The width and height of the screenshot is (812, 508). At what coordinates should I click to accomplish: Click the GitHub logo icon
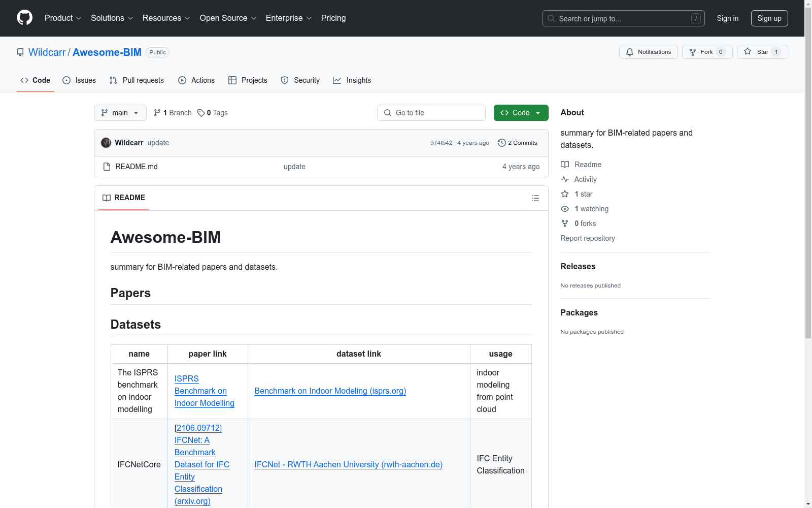24,18
